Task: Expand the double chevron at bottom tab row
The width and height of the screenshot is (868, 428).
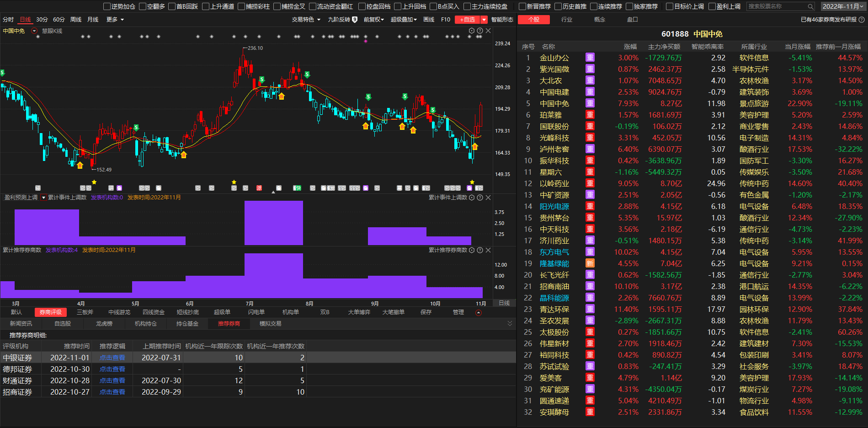Action: point(510,323)
